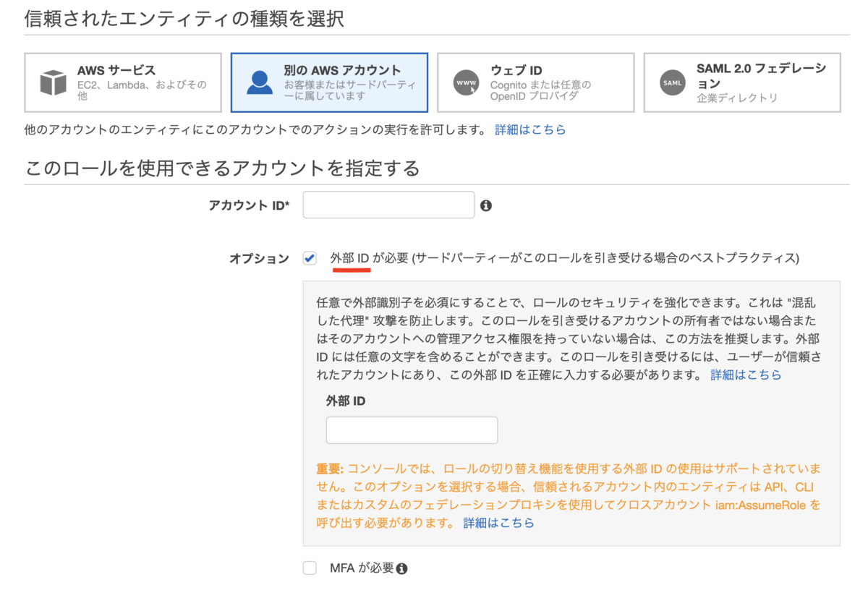Click the blue user account icon
The height and width of the screenshot is (598, 868).
[260, 82]
